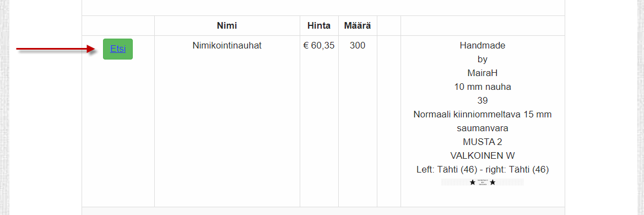Click the label preview thumbnail image
Viewport: 644px width, 215px height.
tap(483, 182)
